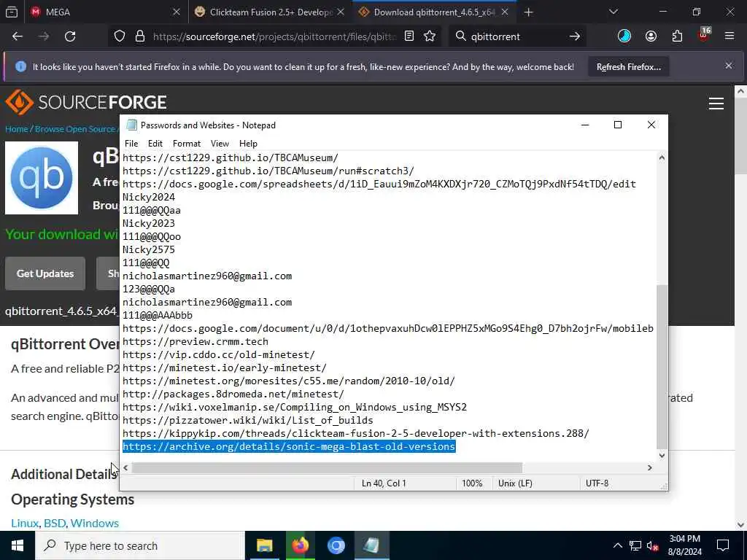Open the tracking protection shield icon
Screen dimensions: 747x560
tap(120, 36)
